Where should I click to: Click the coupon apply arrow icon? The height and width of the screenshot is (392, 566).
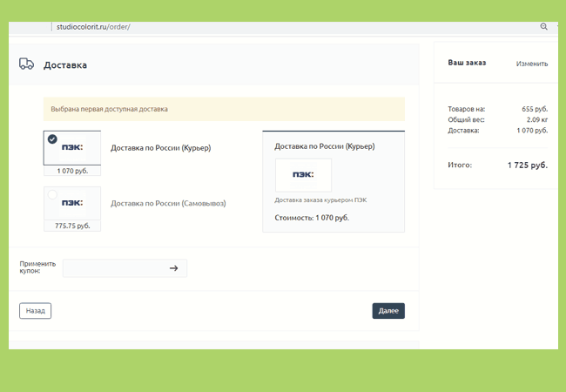pyautogui.click(x=173, y=268)
